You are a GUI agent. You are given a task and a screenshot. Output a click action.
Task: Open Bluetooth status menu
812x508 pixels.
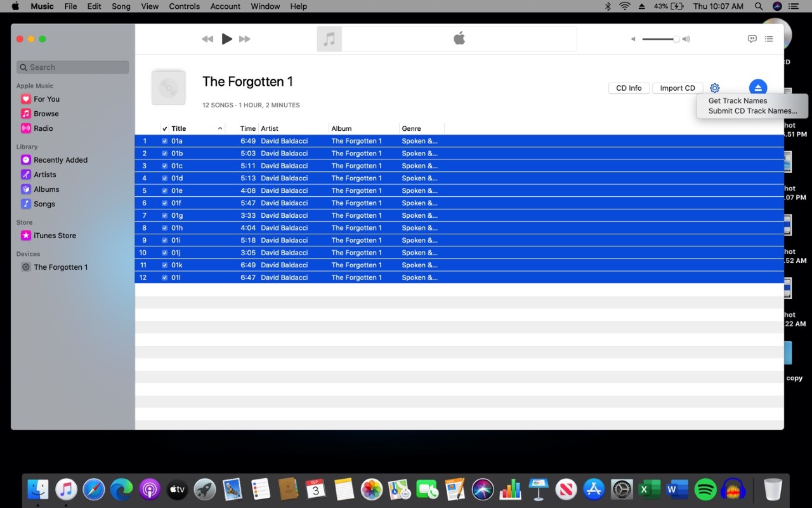(x=607, y=6)
